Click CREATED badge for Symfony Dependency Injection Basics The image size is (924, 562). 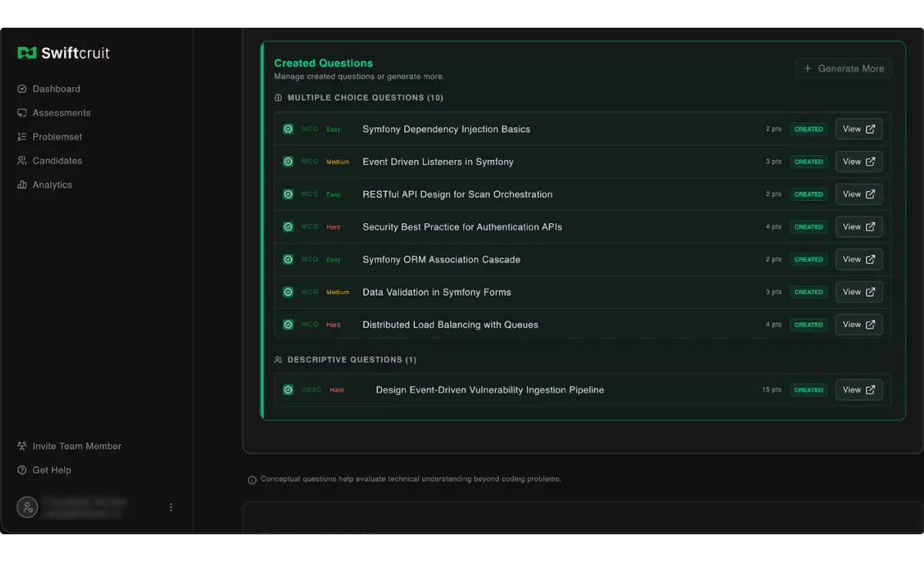pos(808,129)
